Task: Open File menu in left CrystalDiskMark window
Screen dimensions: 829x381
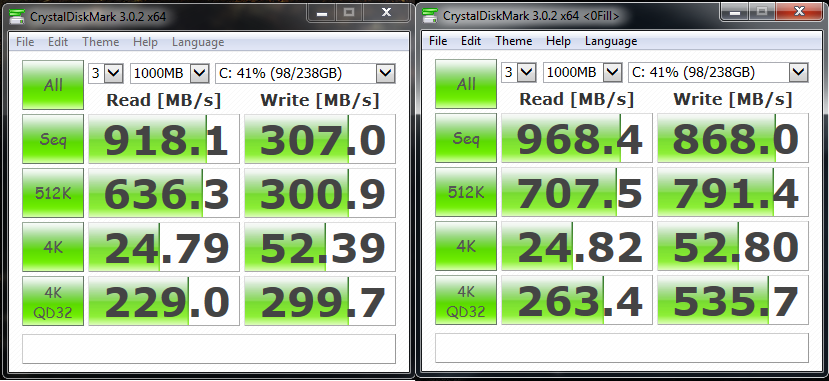Action: point(25,42)
